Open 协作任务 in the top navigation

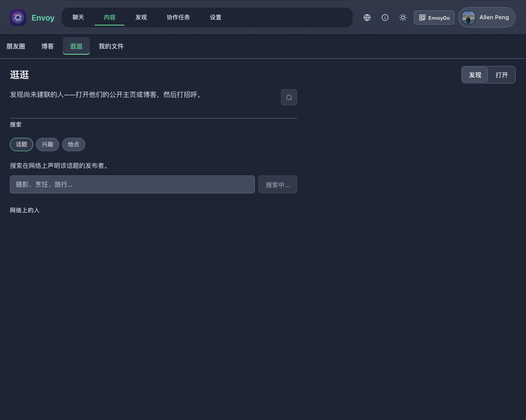(x=179, y=17)
